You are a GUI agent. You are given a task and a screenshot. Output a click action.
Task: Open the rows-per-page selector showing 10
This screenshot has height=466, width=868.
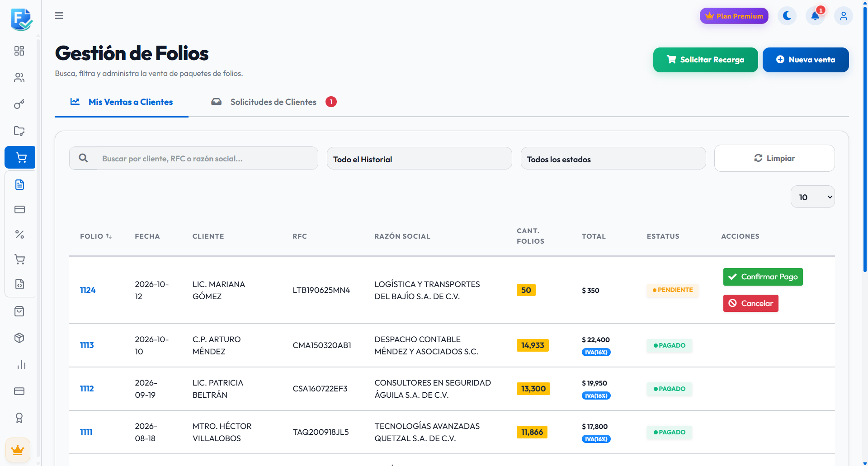[812, 197]
